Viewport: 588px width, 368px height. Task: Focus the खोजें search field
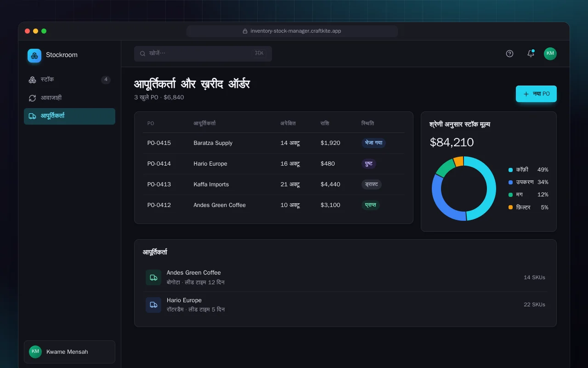[203, 53]
